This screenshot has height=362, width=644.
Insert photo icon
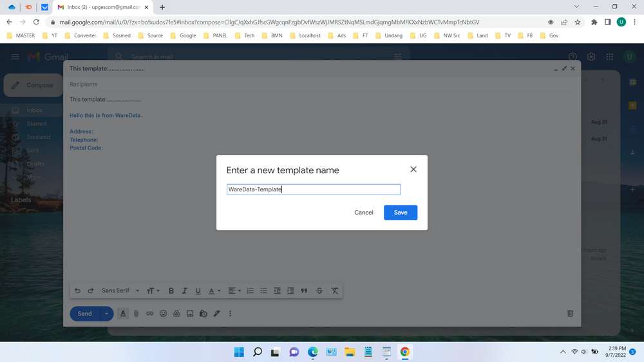coord(190,314)
